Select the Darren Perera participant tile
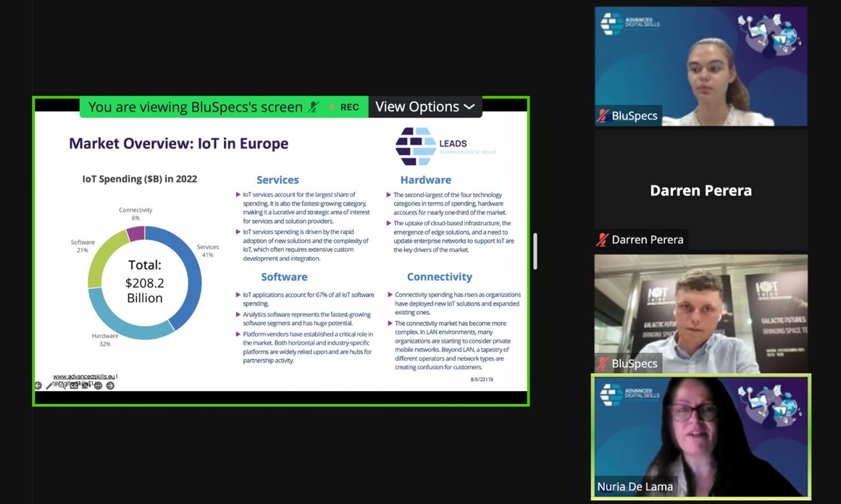Screen dimensions: 841x504 click(700, 190)
